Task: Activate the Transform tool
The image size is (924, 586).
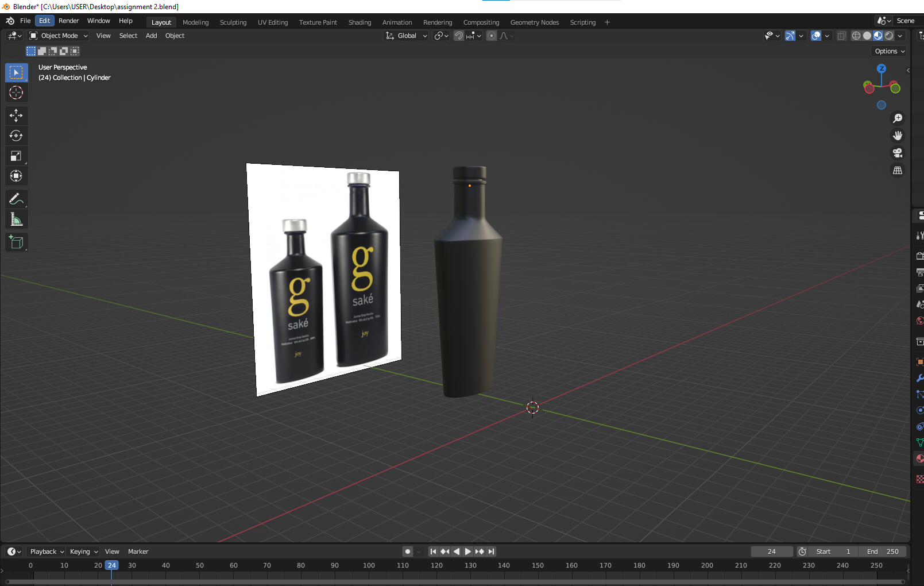Action: (16, 176)
